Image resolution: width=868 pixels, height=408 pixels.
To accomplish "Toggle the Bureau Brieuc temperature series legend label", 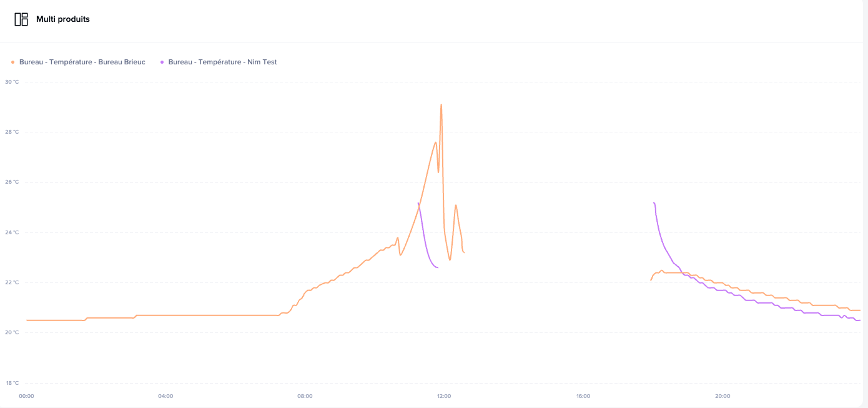I will [x=82, y=62].
